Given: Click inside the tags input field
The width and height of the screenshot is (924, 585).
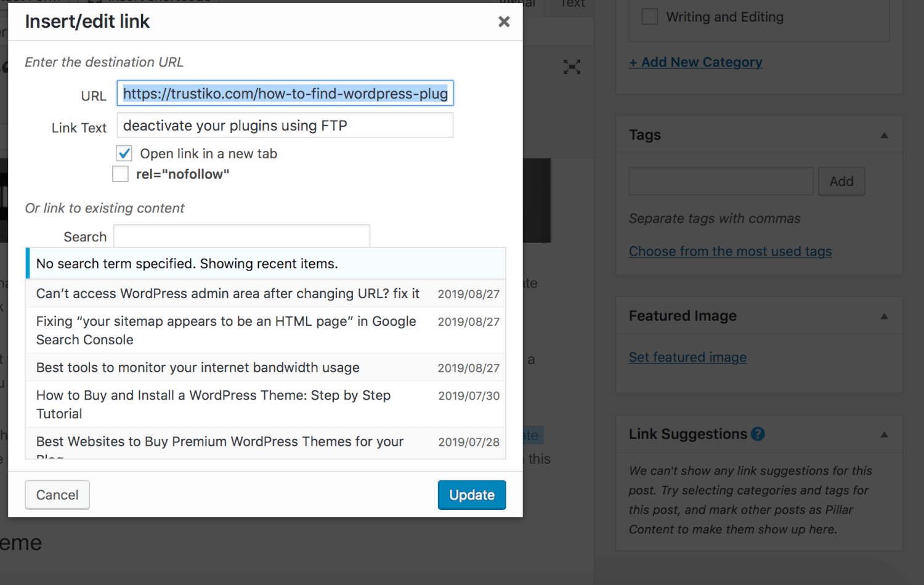Looking at the screenshot, I should pyautogui.click(x=721, y=181).
